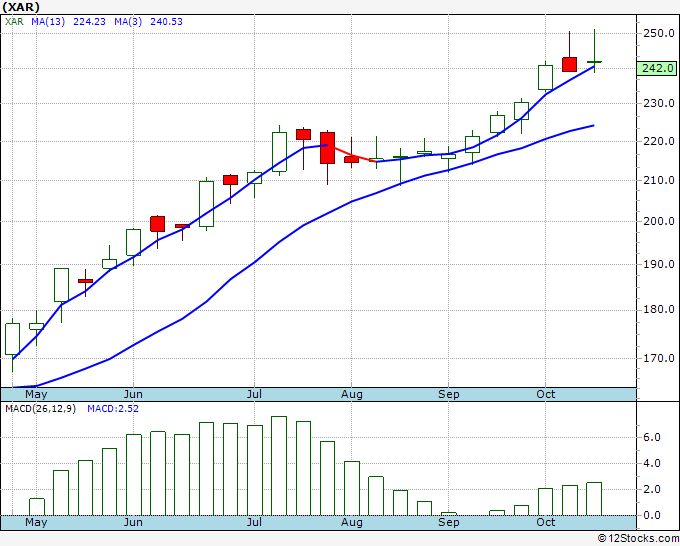Click Jul on the price chart axis
680x546 pixels.
254,395
